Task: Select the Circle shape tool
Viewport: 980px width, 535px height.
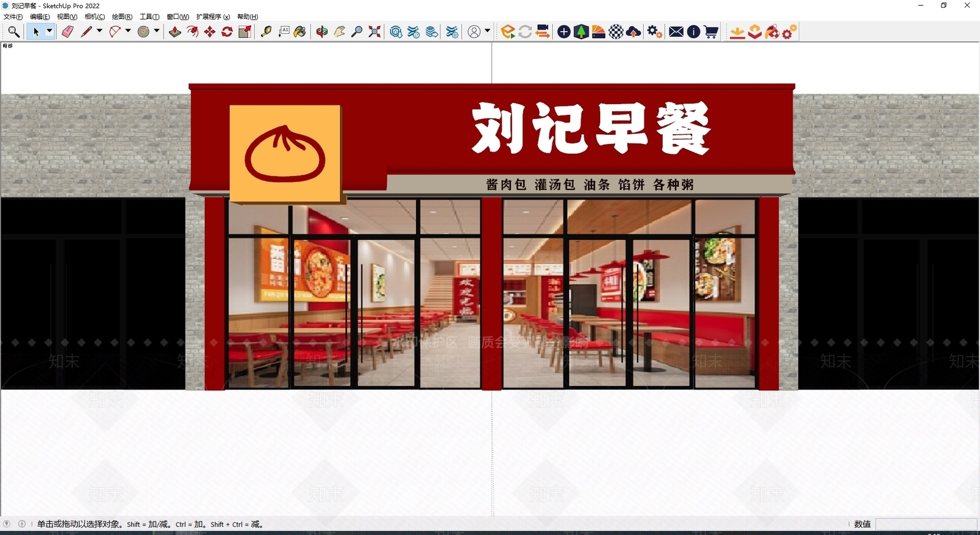Action: tap(143, 32)
